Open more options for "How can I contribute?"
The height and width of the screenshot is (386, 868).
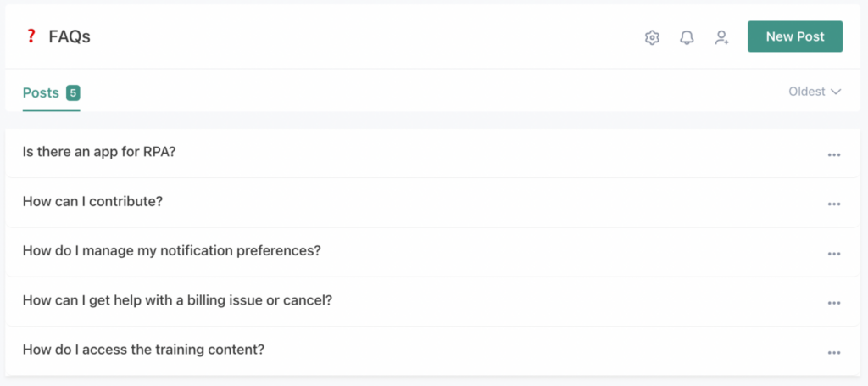834,204
